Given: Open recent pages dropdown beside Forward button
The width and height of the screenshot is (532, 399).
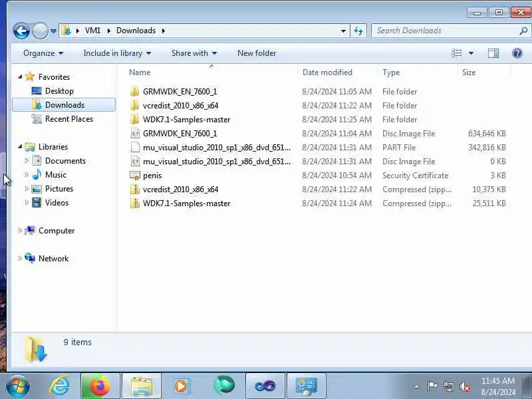Looking at the screenshot, I should [53, 31].
